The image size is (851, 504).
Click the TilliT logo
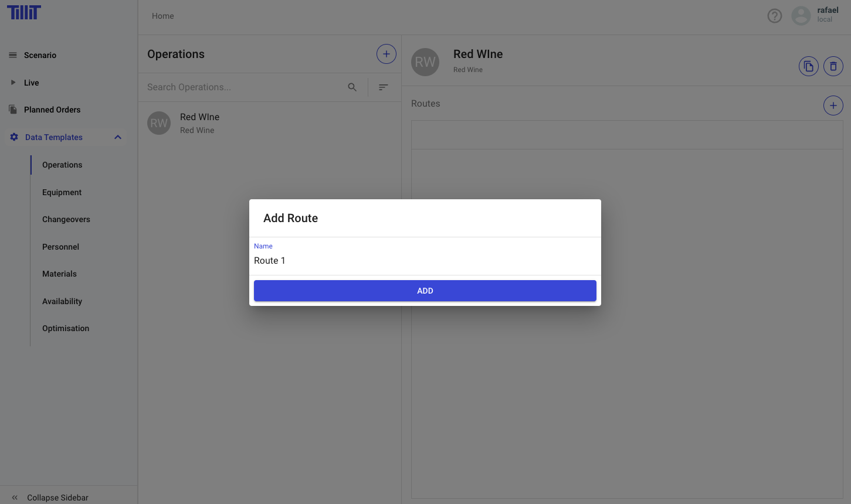point(24,12)
